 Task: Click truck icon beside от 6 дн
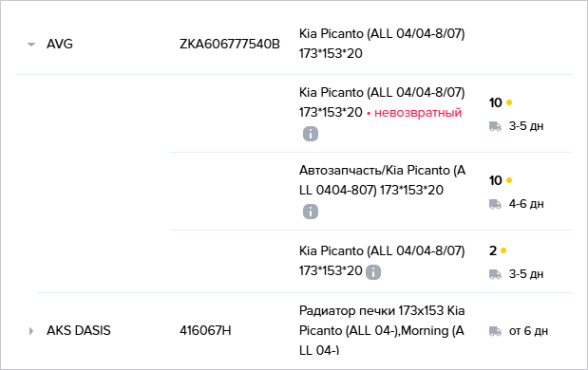point(495,331)
